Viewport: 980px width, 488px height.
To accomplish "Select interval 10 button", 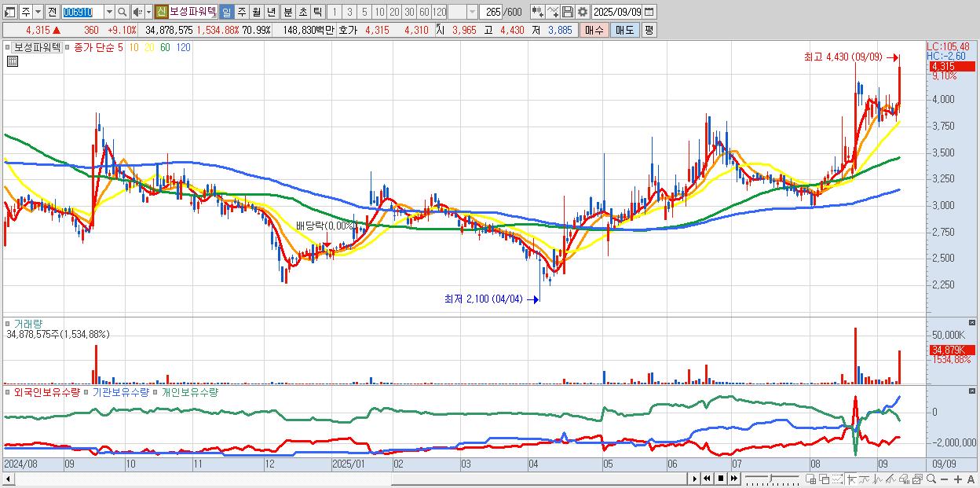I will [x=379, y=12].
